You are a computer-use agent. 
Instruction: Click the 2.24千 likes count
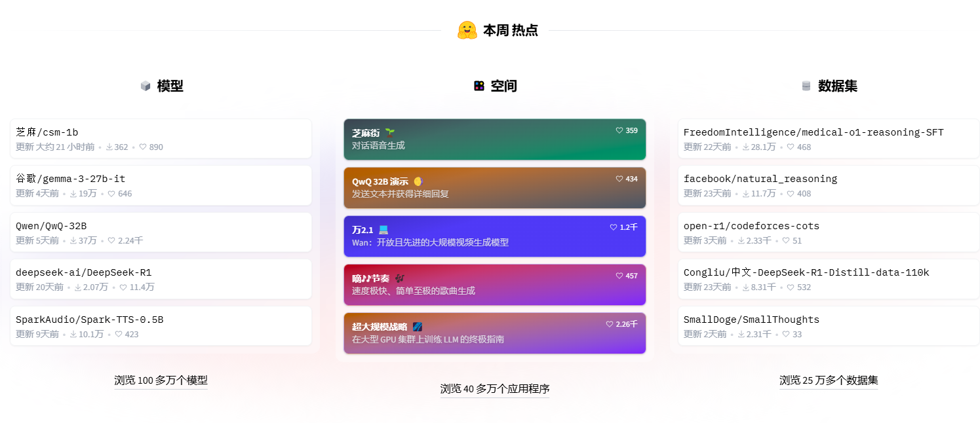(x=130, y=241)
